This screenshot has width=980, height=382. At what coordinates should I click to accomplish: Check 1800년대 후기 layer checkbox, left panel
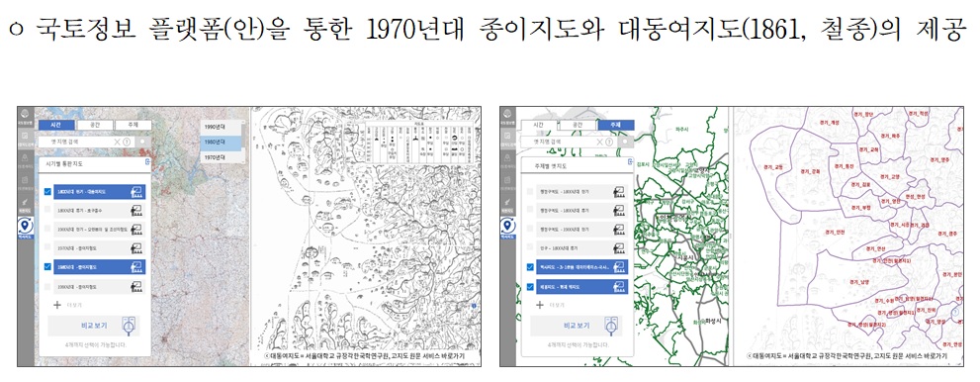coord(48,211)
